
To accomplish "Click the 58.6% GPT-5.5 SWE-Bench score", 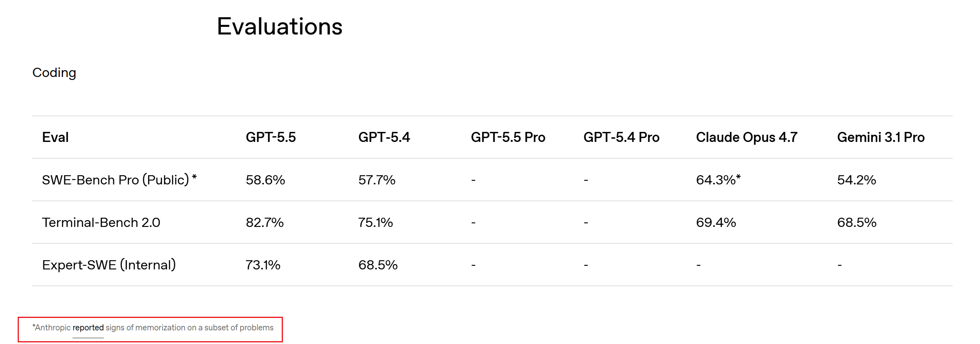I will tap(265, 180).
